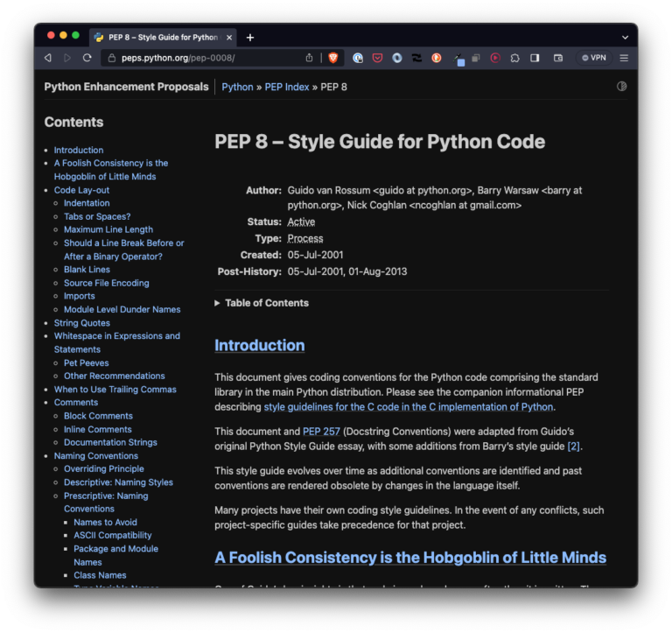Reload the page with the refresh icon

point(87,58)
